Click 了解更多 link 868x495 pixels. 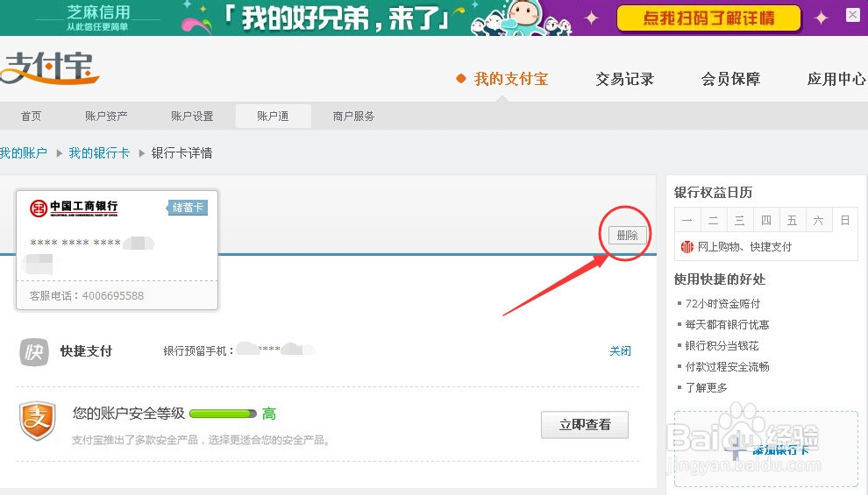tap(706, 388)
